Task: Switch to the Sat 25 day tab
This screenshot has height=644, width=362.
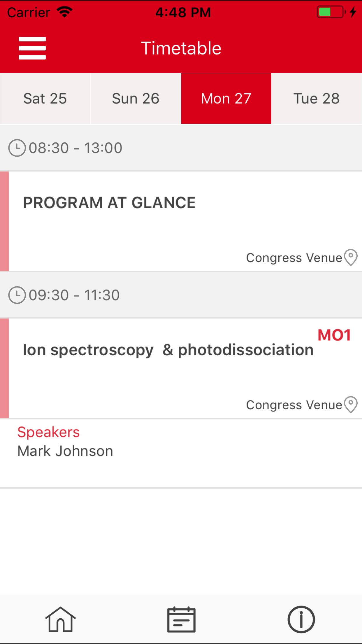Action: pyautogui.click(x=45, y=98)
